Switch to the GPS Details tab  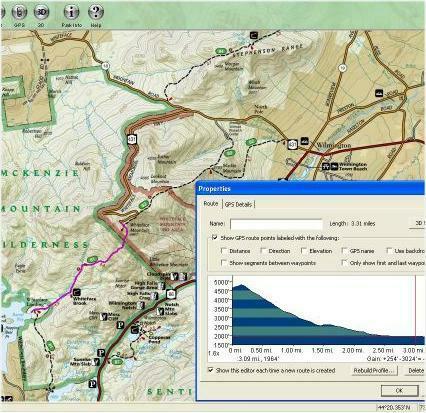[x=238, y=204]
